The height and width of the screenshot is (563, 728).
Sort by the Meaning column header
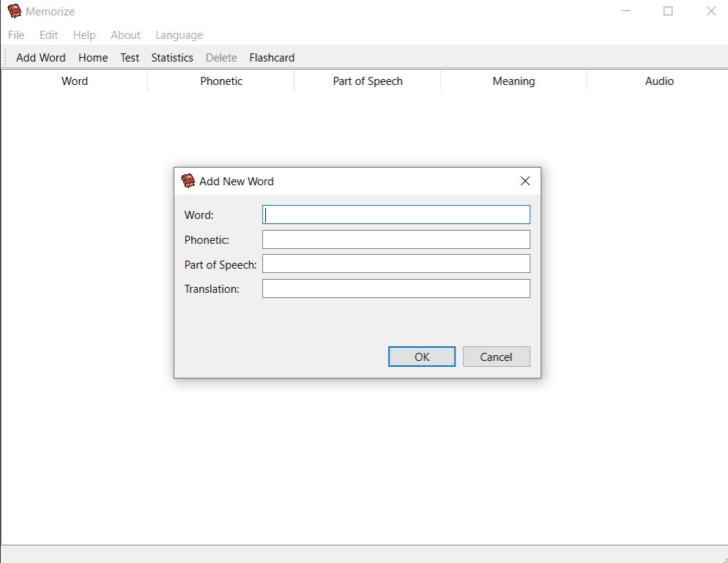click(x=513, y=81)
